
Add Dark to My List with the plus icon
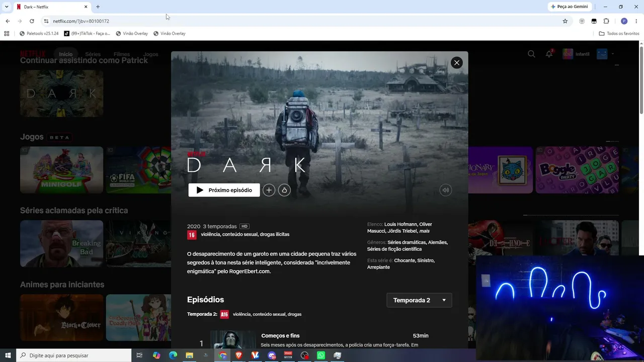(x=269, y=190)
